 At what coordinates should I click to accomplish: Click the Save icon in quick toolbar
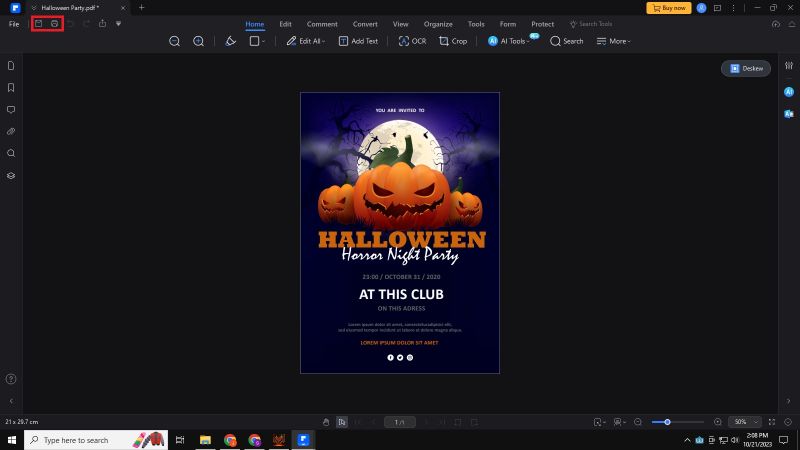pos(39,23)
